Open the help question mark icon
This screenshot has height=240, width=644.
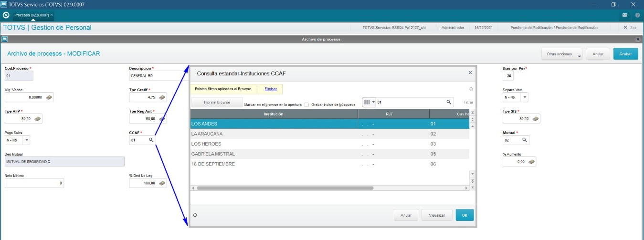click(637, 15)
